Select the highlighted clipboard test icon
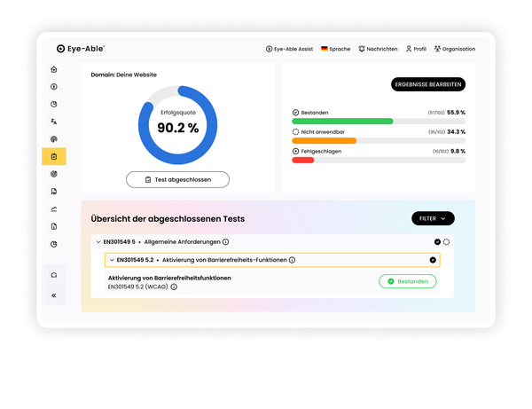The height and width of the screenshot is (409, 532). (54, 156)
